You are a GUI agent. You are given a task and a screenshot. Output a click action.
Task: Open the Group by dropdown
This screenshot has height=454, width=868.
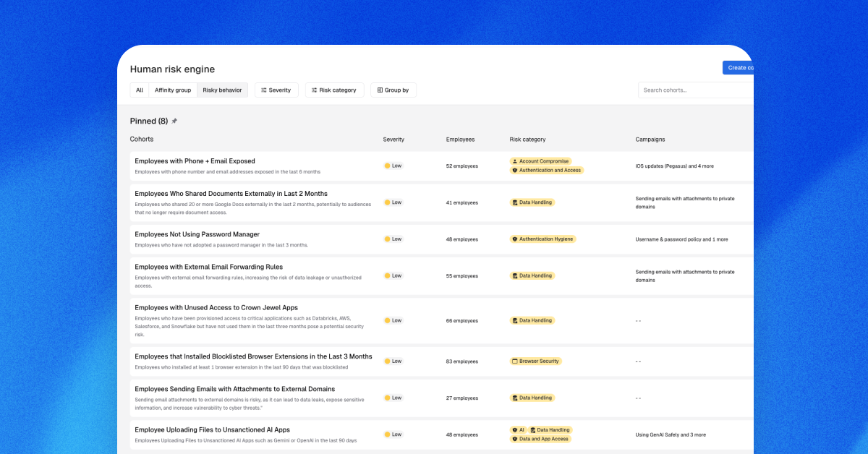coord(393,90)
